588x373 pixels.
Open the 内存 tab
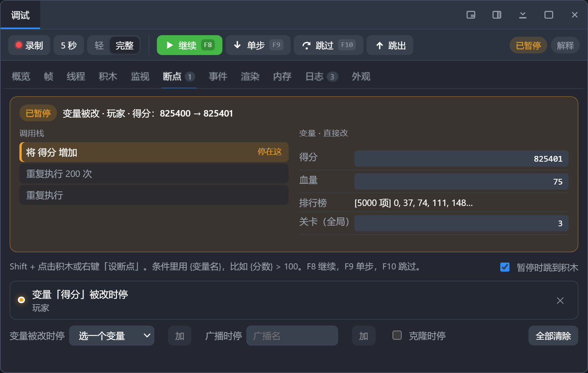pyautogui.click(x=282, y=76)
